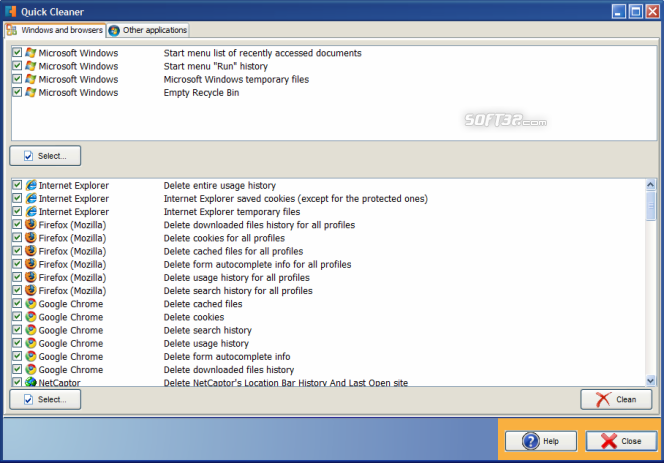Click Windows icon in temporary files row

[30, 79]
